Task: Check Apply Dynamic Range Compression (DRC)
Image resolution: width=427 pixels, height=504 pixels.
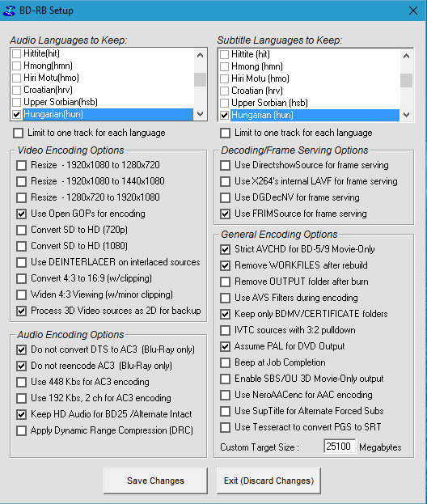Action: pyautogui.click(x=22, y=430)
